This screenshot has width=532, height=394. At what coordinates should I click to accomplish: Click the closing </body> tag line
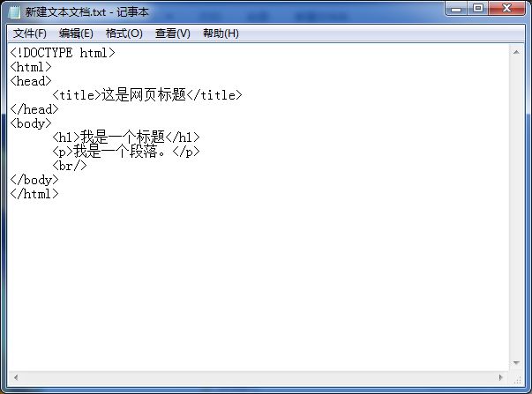pyautogui.click(x=34, y=180)
